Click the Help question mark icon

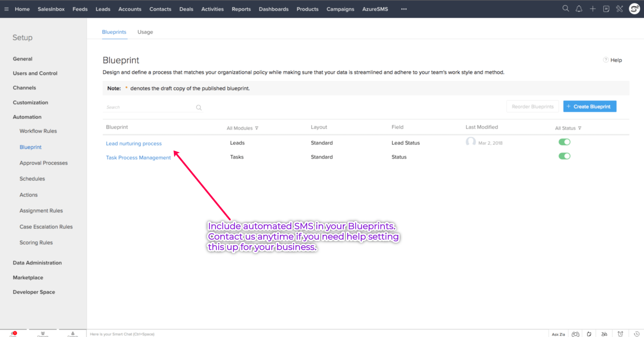[606, 60]
